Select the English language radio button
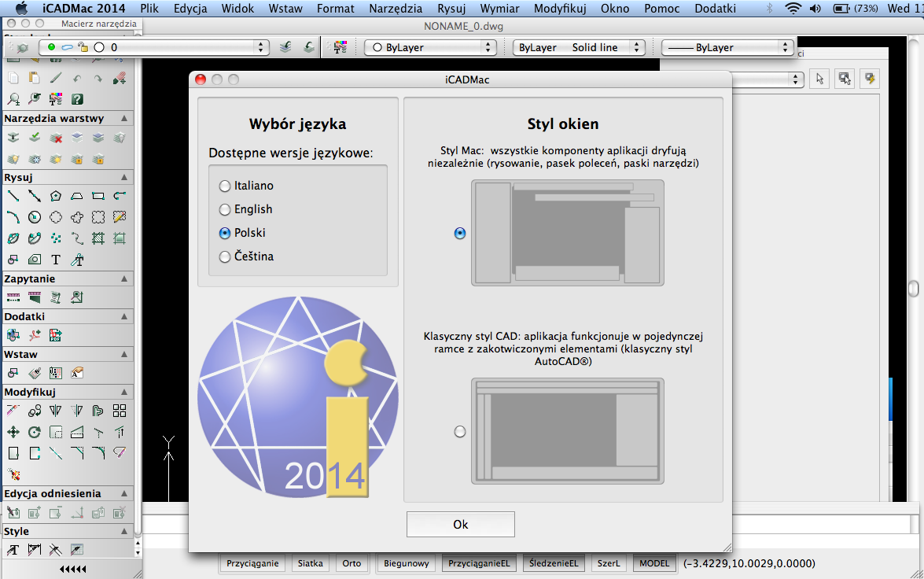Viewport: 924px width, 579px height. pos(225,209)
